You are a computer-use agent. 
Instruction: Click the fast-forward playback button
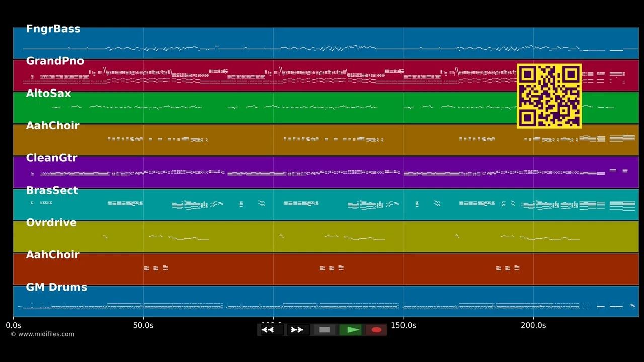click(298, 330)
